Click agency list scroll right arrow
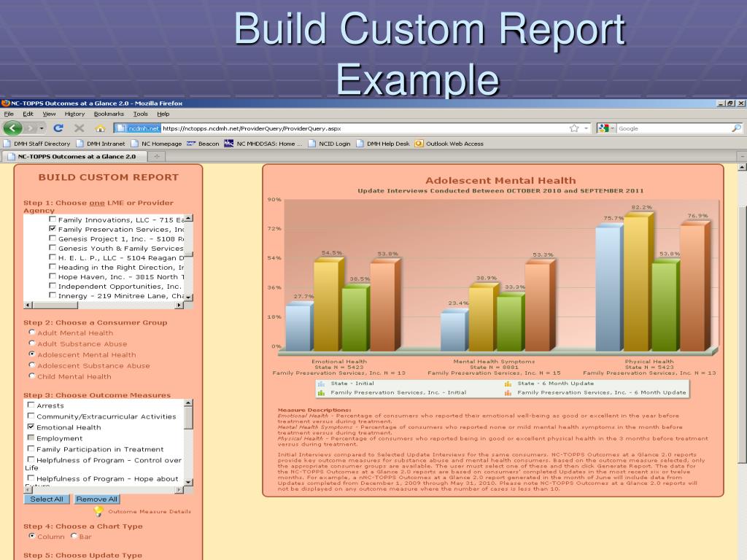Screen dimensions: 747x560 [x=179, y=305]
